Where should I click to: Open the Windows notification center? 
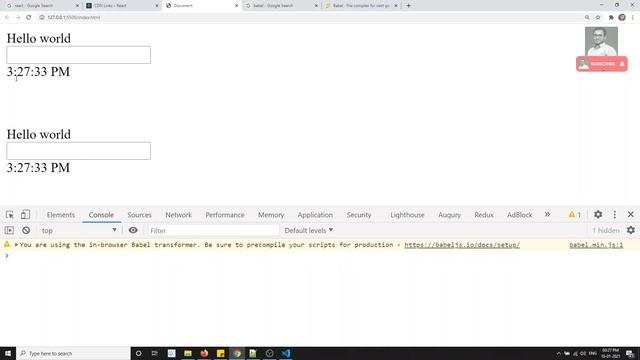(631, 353)
